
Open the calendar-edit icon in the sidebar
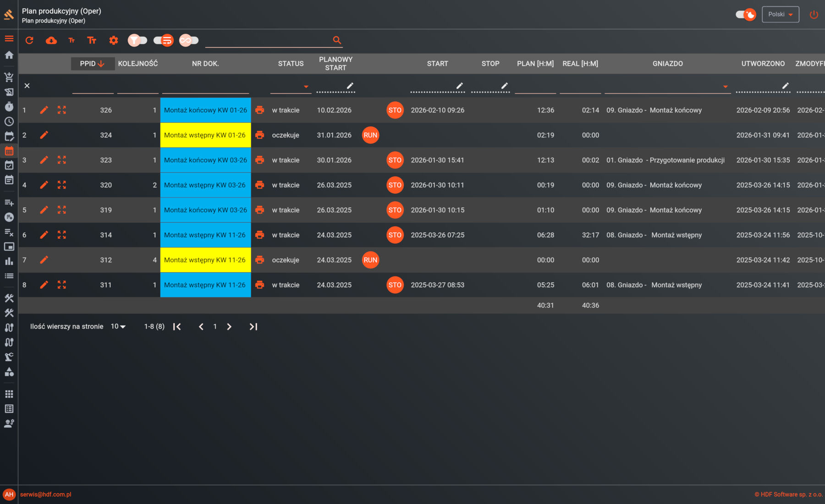(9, 136)
